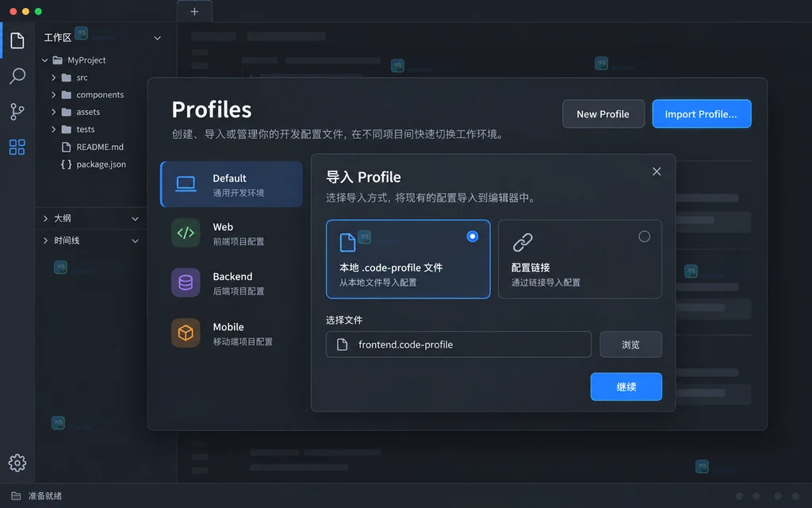
Task: Click the file icon inside the file path field
Action: [x=342, y=344]
